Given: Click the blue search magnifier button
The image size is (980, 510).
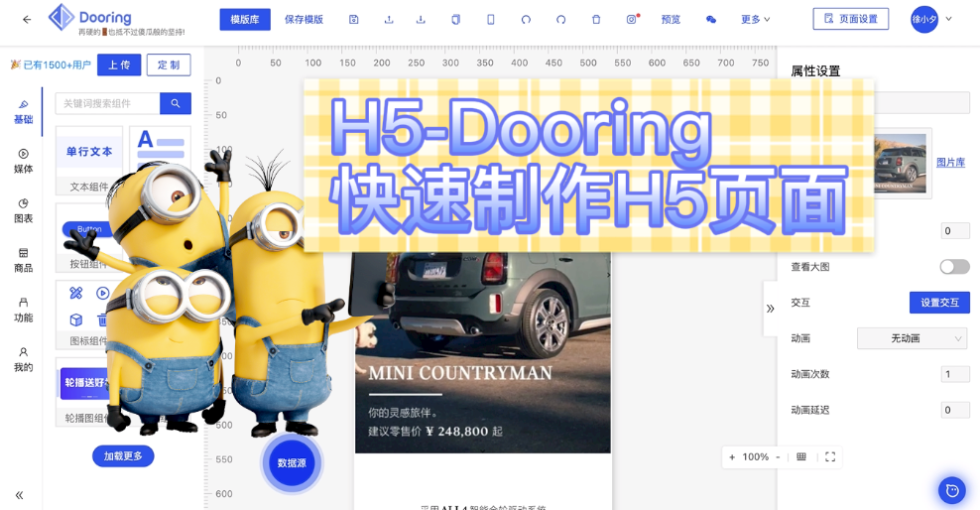Looking at the screenshot, I should 176,103.
